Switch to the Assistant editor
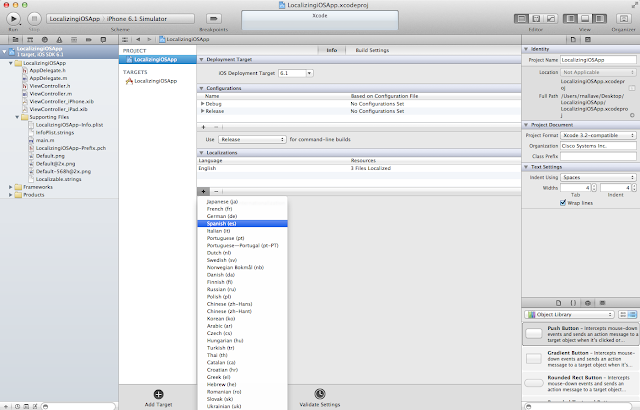The height and width of the screenshot is (410, 640). click(x=536, y=19)
